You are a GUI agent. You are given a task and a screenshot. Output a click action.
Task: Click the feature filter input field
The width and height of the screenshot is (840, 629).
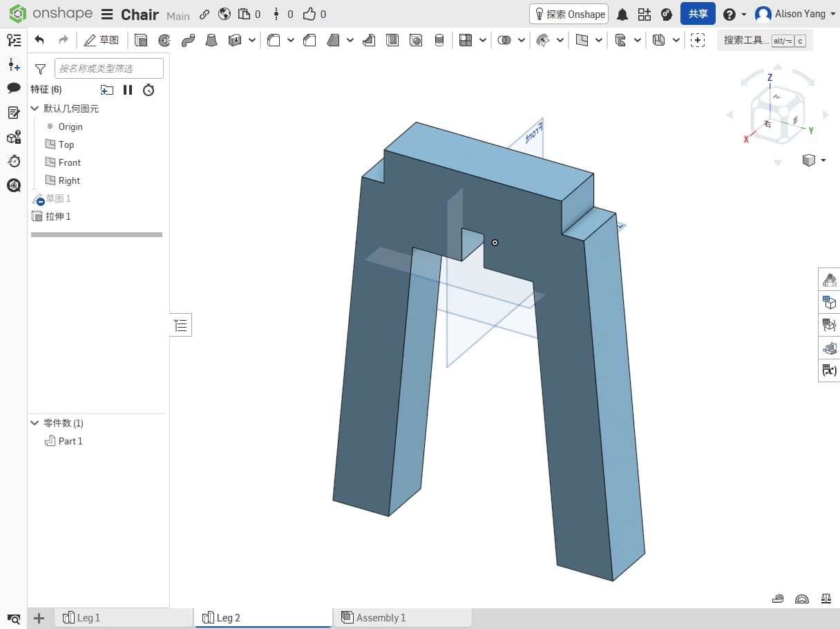point(109,68)
